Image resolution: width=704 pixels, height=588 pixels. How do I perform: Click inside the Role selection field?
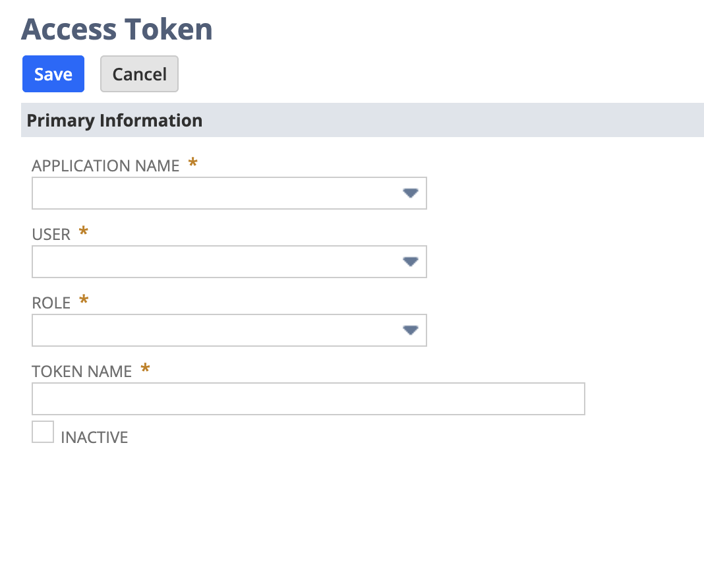(x=229, y=330)
